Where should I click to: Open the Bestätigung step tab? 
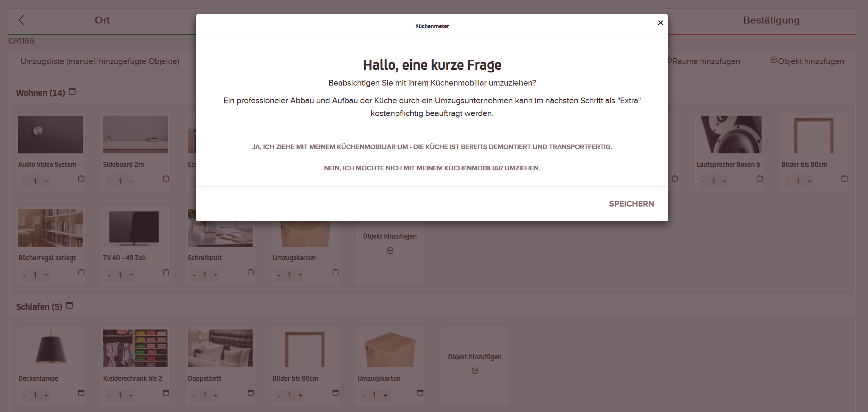click(x=771, y=20)
